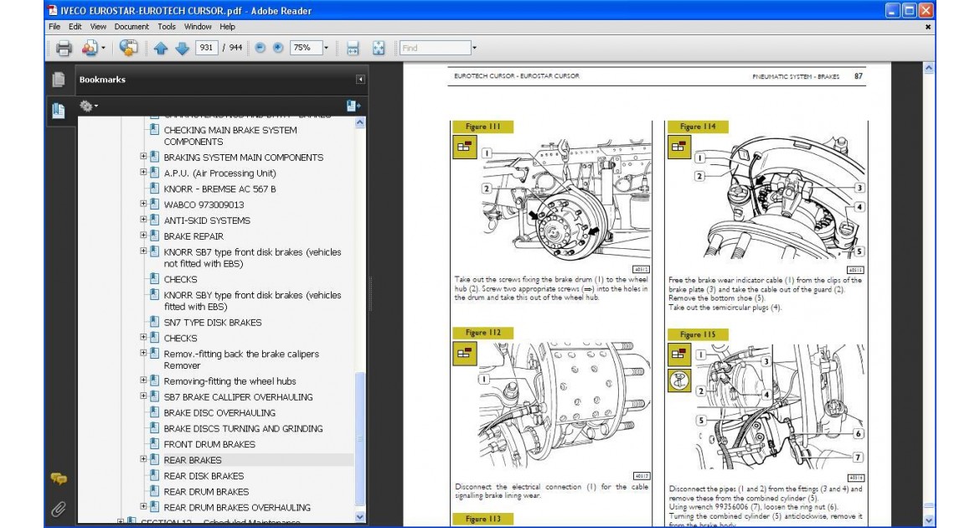Click the Print toolbar icon
The width and height of the screenshot is (980, 528).
64,48
